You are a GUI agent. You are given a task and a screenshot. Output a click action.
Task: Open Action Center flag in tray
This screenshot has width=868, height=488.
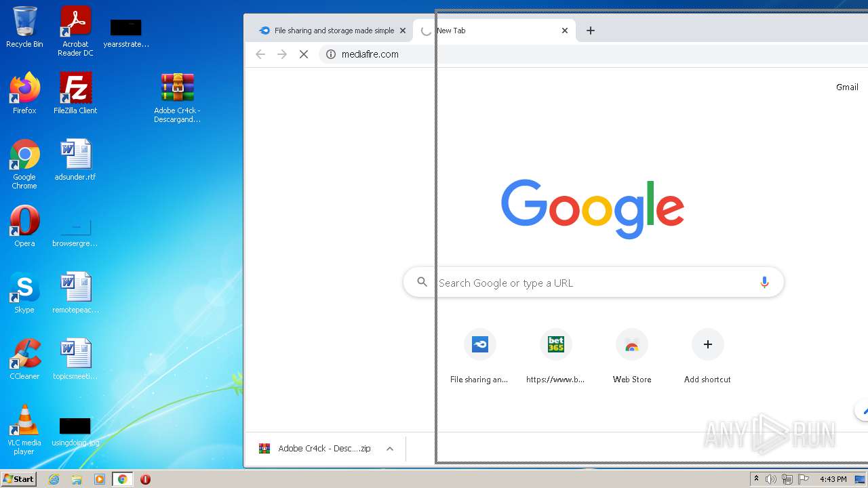click(804, 479)
